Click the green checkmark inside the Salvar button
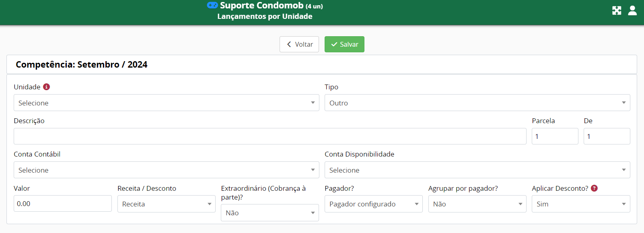This screenshot has width=644, height=233. pyautogui.click(x=334, y=44)
